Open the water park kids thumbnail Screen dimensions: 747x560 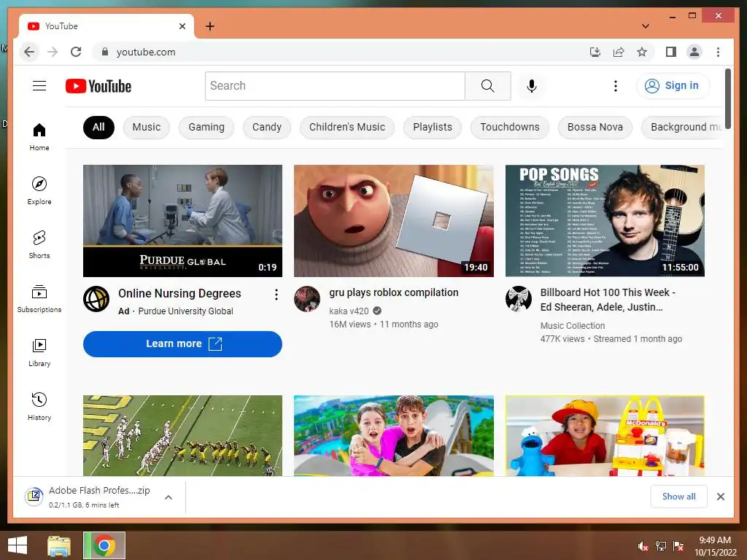(393, 435)
